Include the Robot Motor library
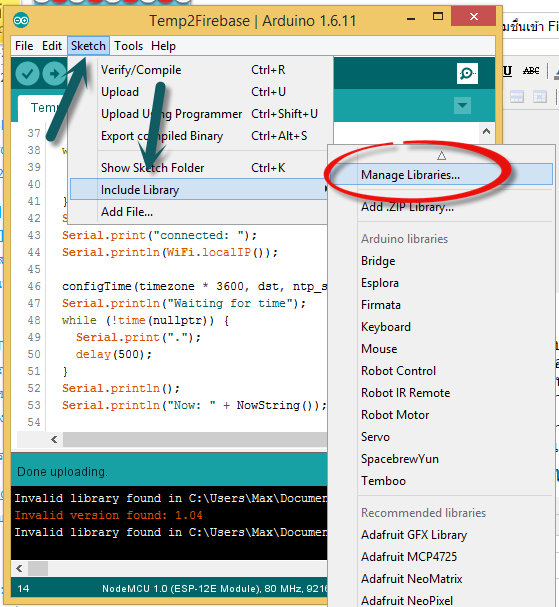The width and height of the screenshot is (559, 607). [x=442, y=415]
